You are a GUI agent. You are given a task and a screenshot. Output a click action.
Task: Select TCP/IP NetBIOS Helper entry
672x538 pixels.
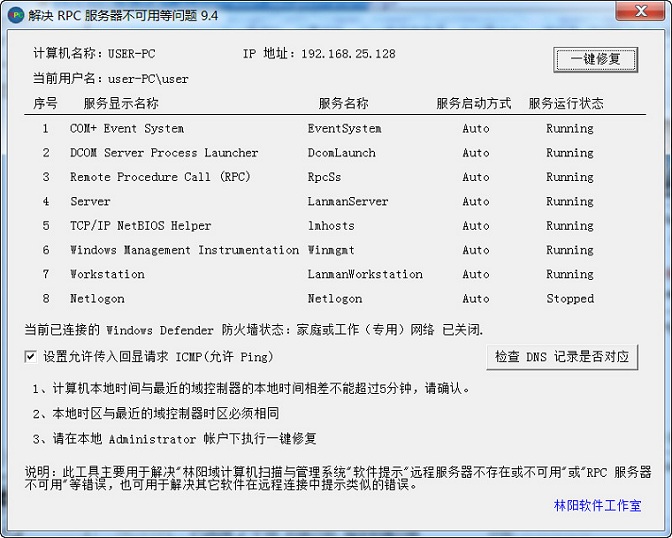(141, 225)
